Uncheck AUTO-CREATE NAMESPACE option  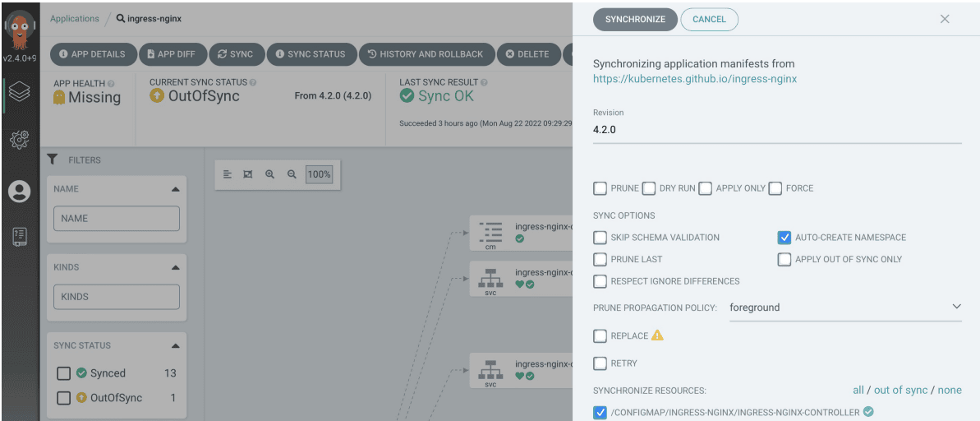click(784, 237)
